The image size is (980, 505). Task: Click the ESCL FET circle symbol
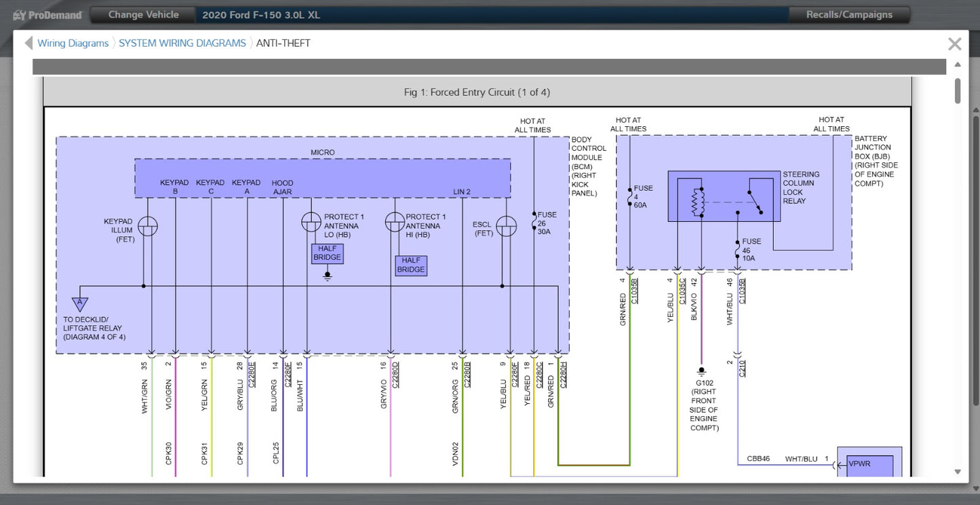[506, 227]
